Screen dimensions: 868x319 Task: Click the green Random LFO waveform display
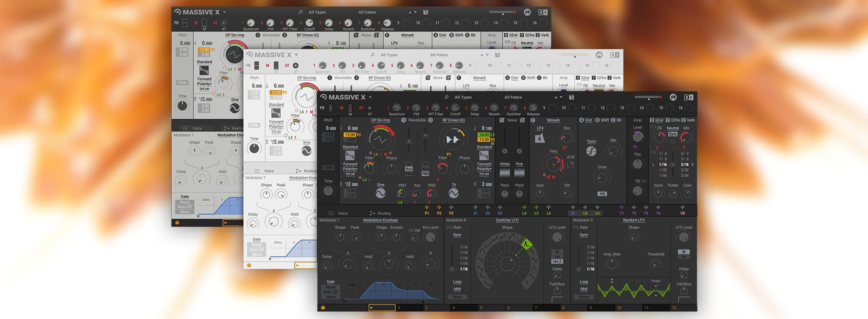(x=634, y=290)
